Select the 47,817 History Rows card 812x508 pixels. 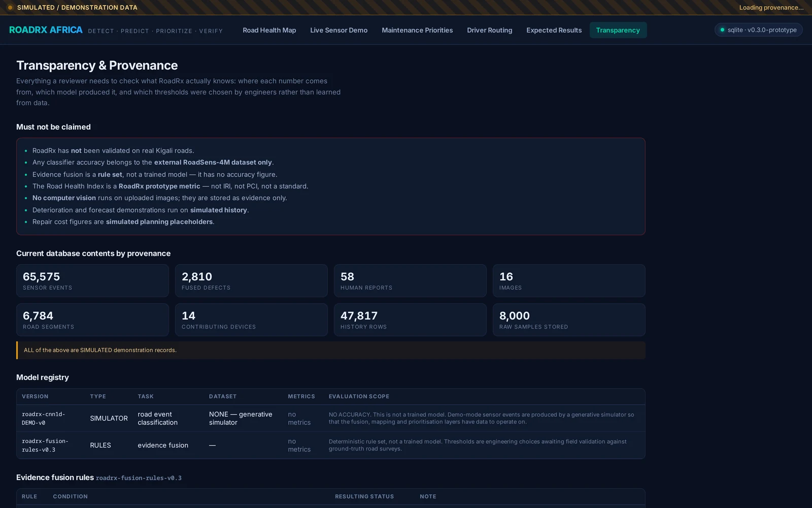click(410, 320)
